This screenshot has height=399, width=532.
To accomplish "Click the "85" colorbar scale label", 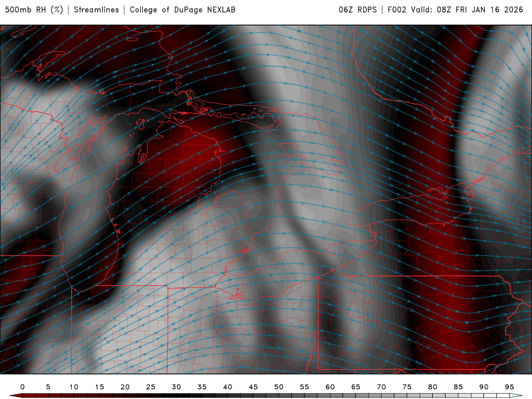I will click(x=458, y=387).
